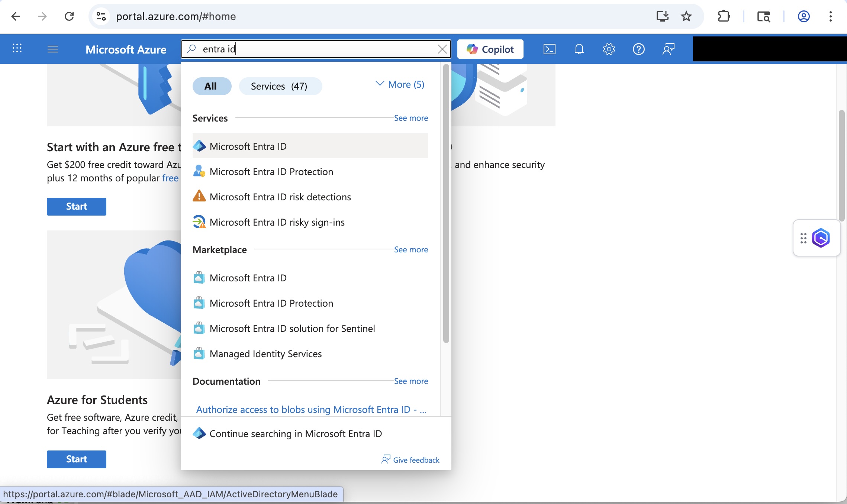The width and height of the screenshot is (847, 504).
Task: Click the Entra ID diamond icon in Services
Action: [199, 146]
